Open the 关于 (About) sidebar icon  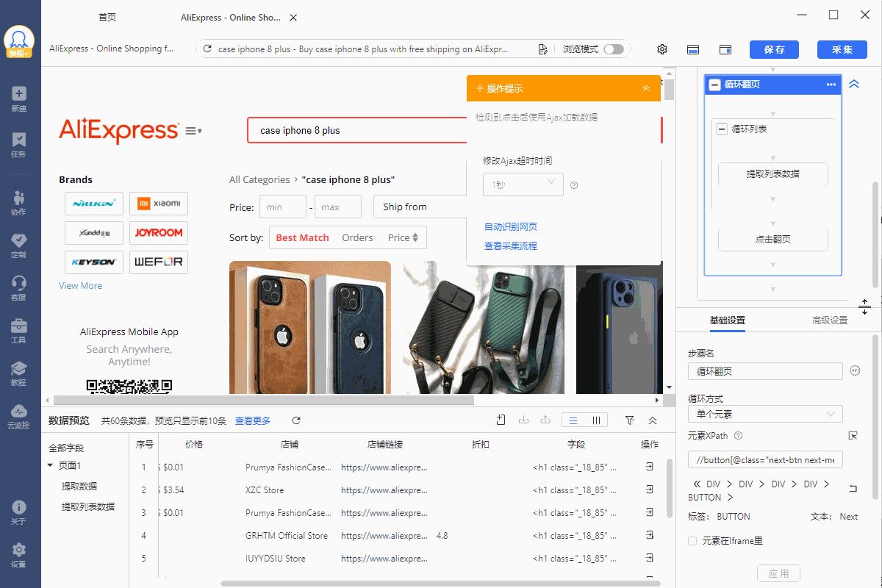point(19,512)
